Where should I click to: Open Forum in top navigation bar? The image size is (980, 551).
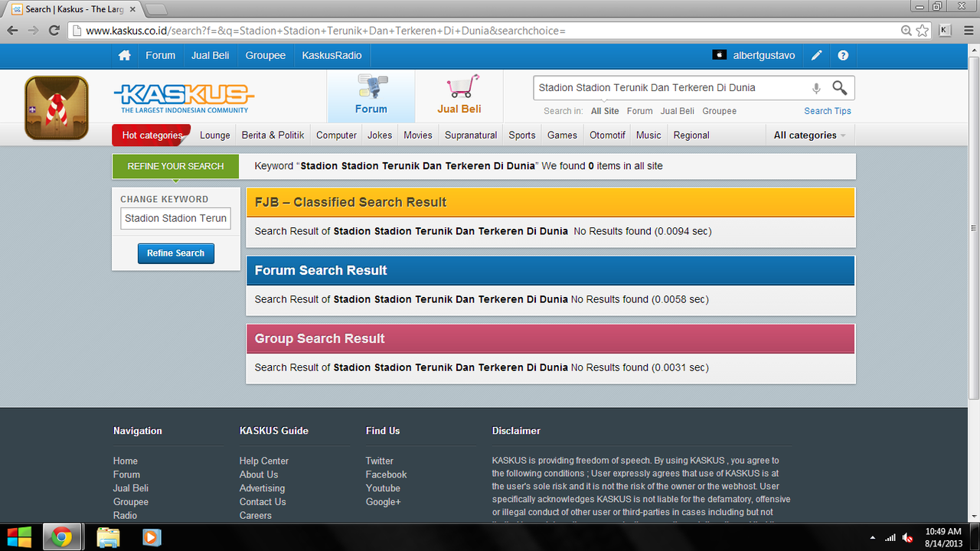click(x=161, y=56)
